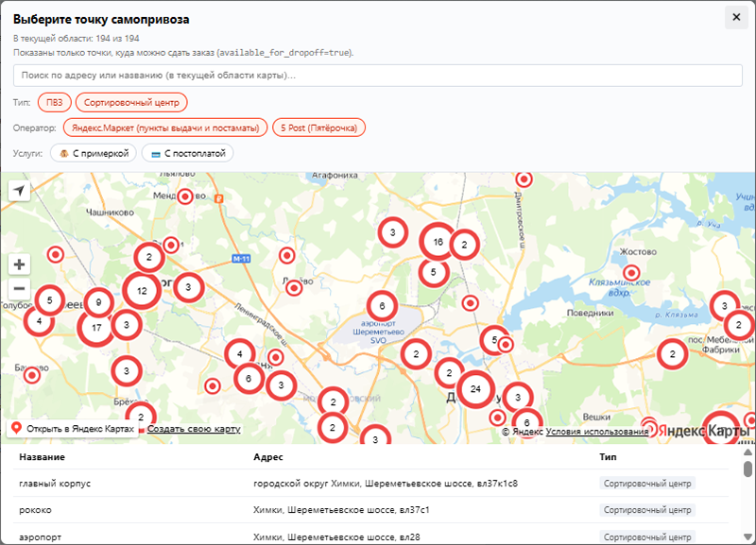Open the cluster marker showing 12 points
Image resolution: width=756 pixels, height=545 pixels.
pos(142,291)
